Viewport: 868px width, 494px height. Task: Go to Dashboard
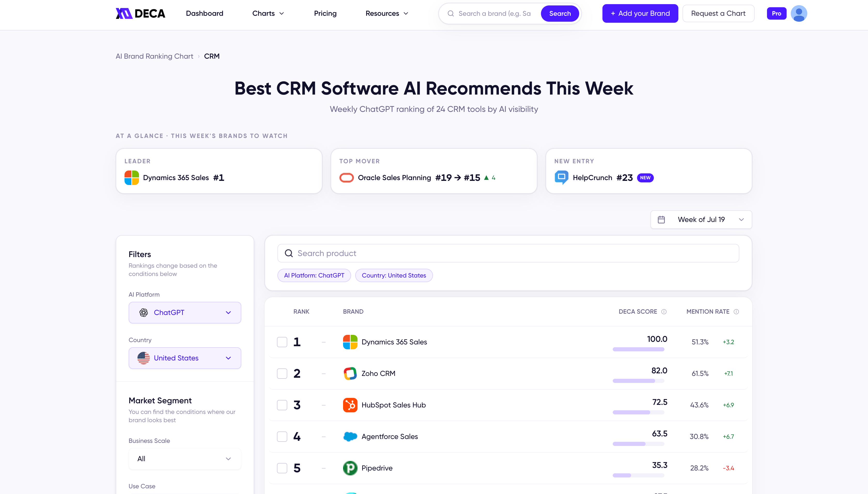(205, 14)
